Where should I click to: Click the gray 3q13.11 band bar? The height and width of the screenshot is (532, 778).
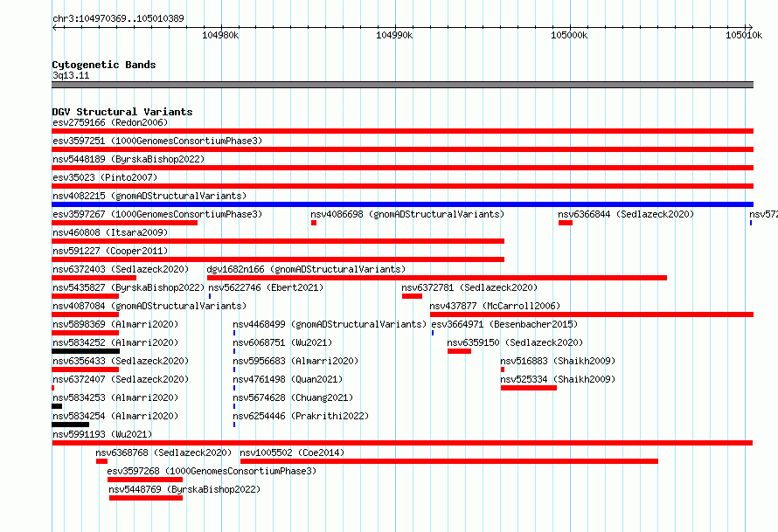pos(402,85)
